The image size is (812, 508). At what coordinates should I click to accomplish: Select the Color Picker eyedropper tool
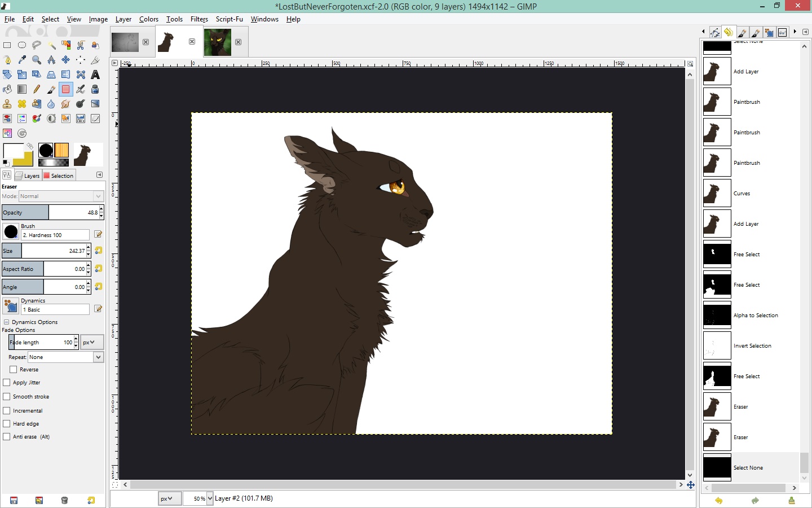(22, 60)
